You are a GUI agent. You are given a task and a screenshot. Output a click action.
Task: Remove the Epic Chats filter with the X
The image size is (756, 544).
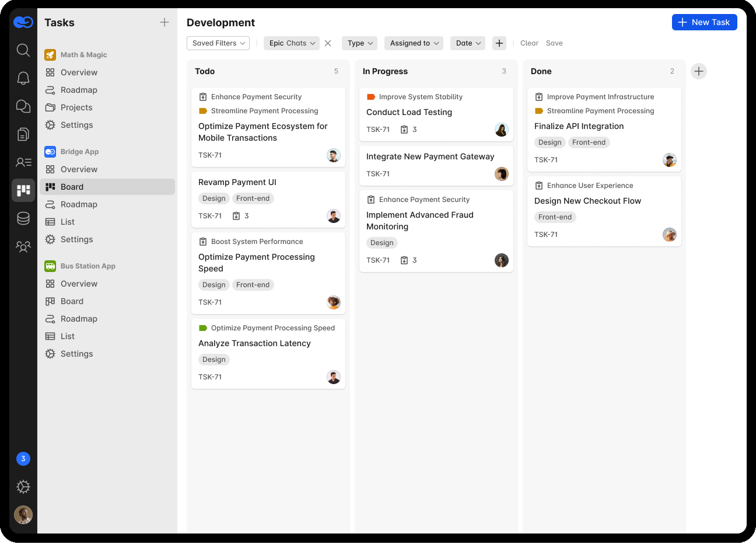[x=327, y=43]
